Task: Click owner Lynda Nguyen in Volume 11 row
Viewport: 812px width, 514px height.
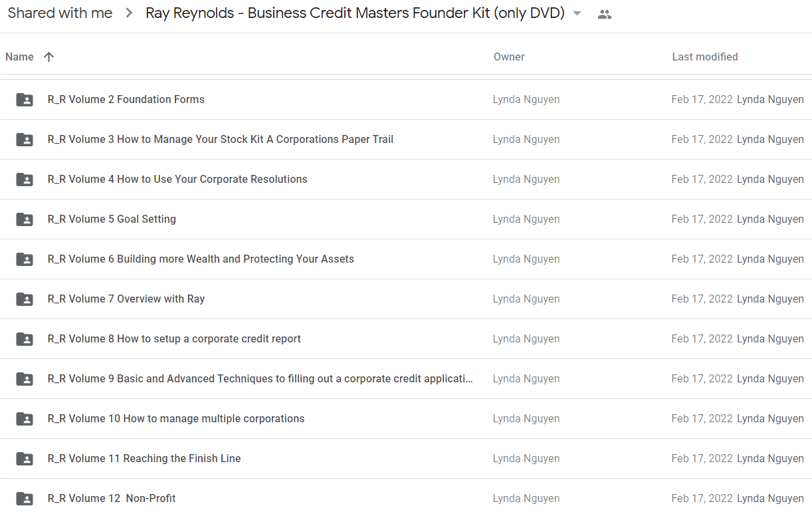Action: point(526,459)
